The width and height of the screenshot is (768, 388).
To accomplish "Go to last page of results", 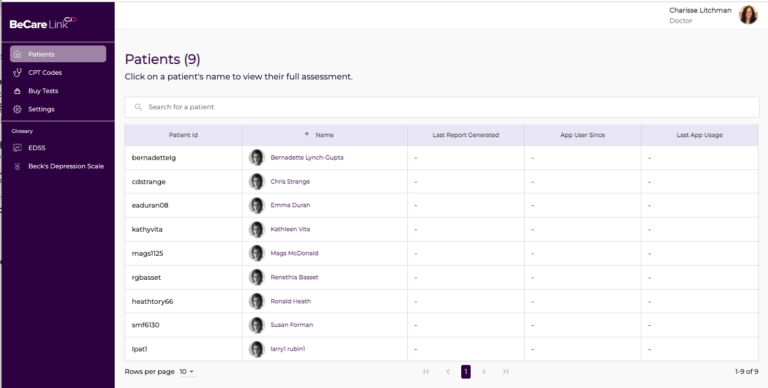I will 505,371.
